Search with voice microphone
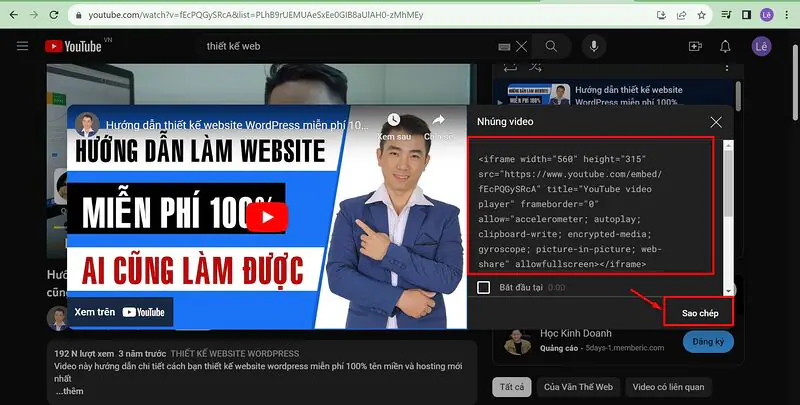The image size is (800, 405). tap(594, 46)
